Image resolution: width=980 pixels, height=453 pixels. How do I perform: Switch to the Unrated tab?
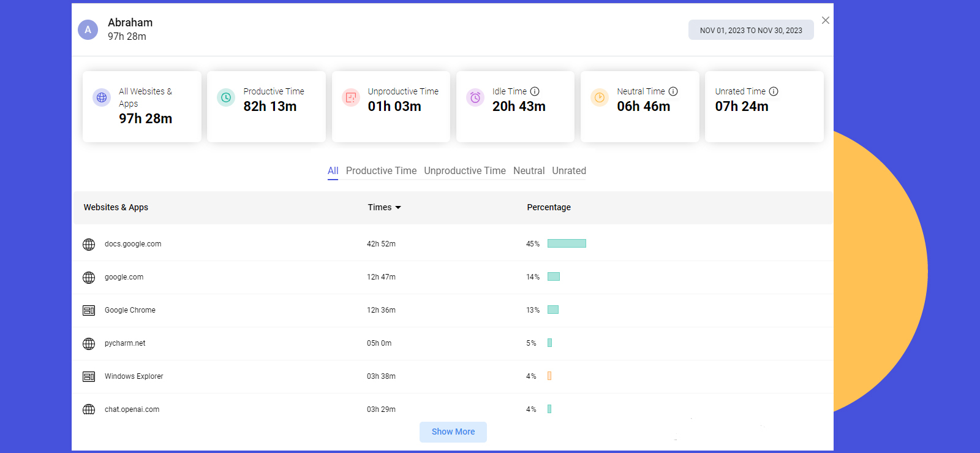click(569, 171)
